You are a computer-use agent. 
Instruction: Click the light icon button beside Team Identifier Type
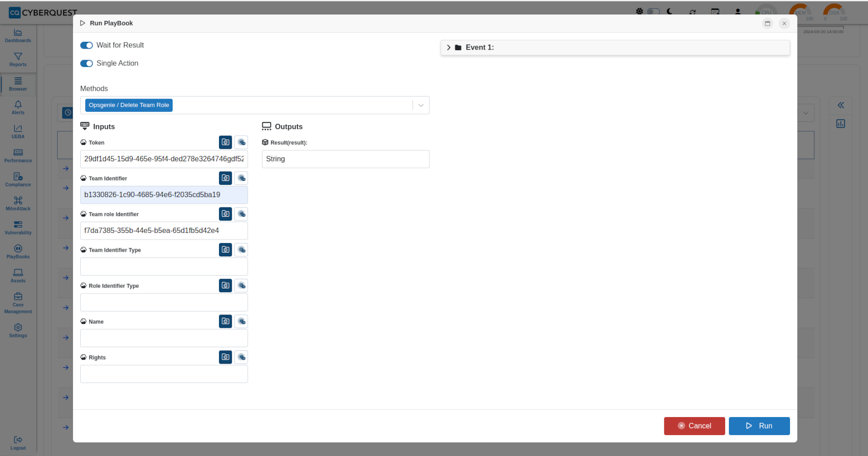coord(242,250)
